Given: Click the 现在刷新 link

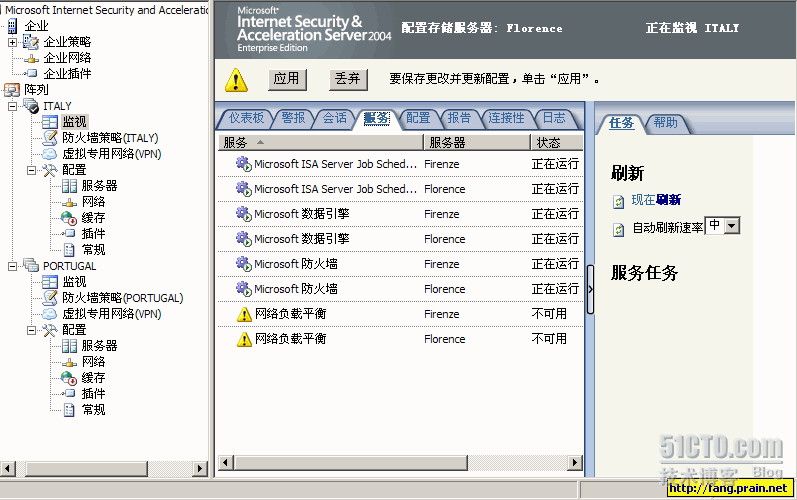Looking at the screenshot, I should pos(656,200).
